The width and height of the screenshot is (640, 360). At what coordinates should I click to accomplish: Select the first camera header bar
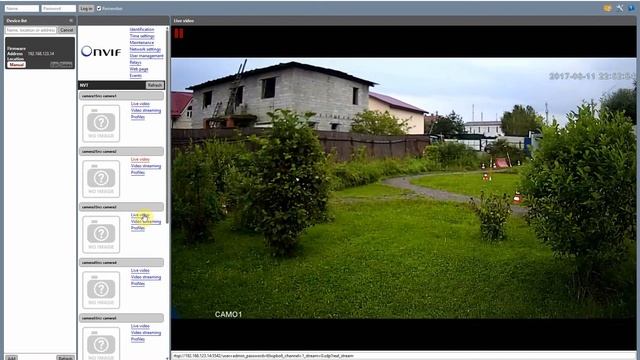pos(122,96)
